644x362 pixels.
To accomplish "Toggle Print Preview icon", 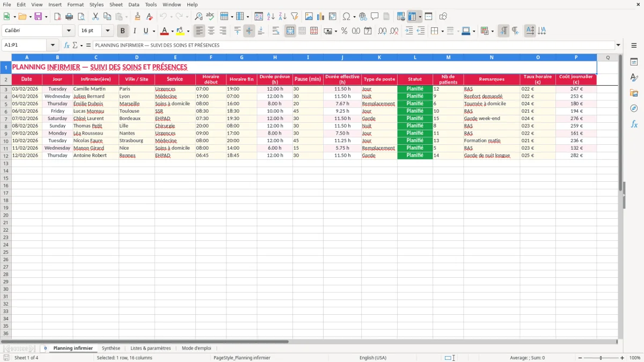I will tap(80, 17).
